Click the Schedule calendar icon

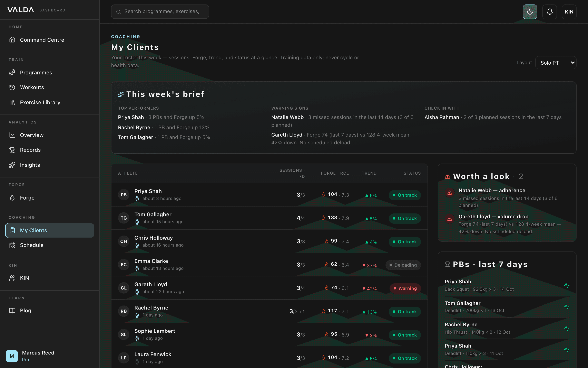pyautogui.click(x=12, y=245)
